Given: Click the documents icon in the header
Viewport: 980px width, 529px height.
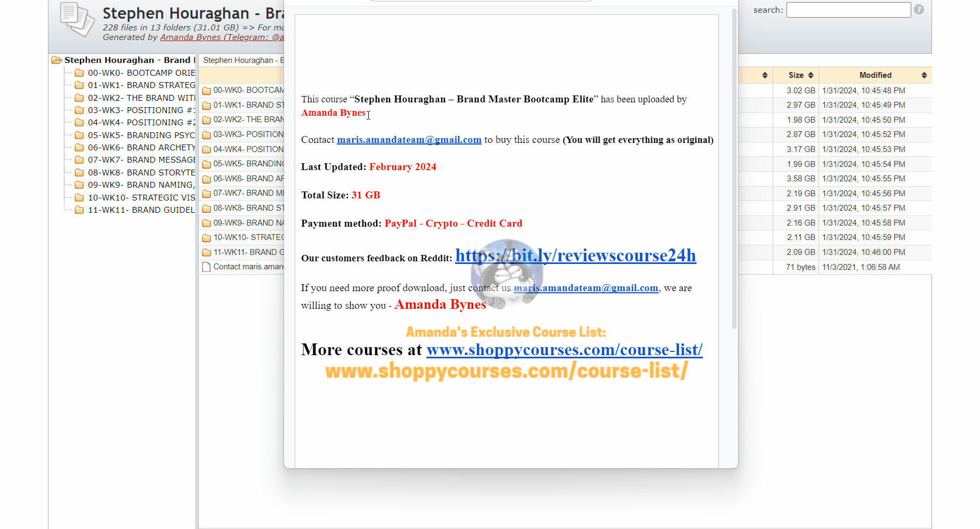Looking at the screenshot, I should pyautogui.click(x=77, y=20).
